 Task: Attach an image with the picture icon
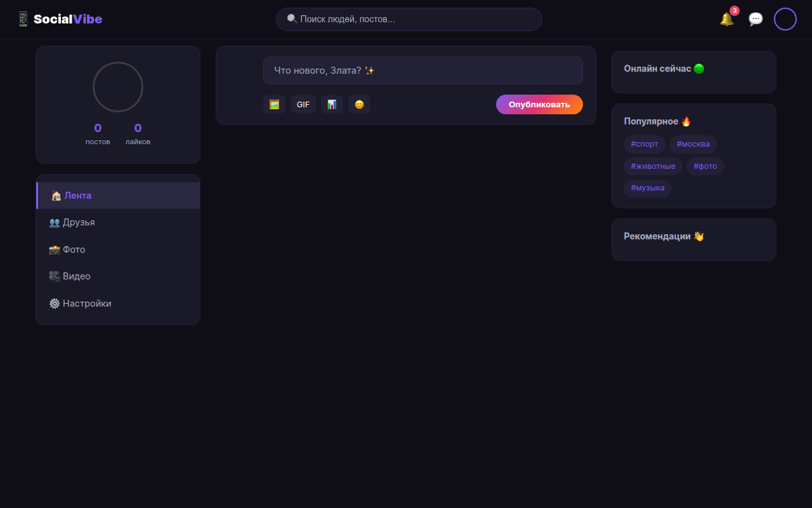274,104
